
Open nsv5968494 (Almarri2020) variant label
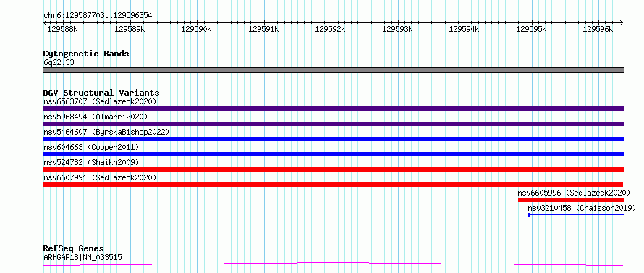pos(96,117)
